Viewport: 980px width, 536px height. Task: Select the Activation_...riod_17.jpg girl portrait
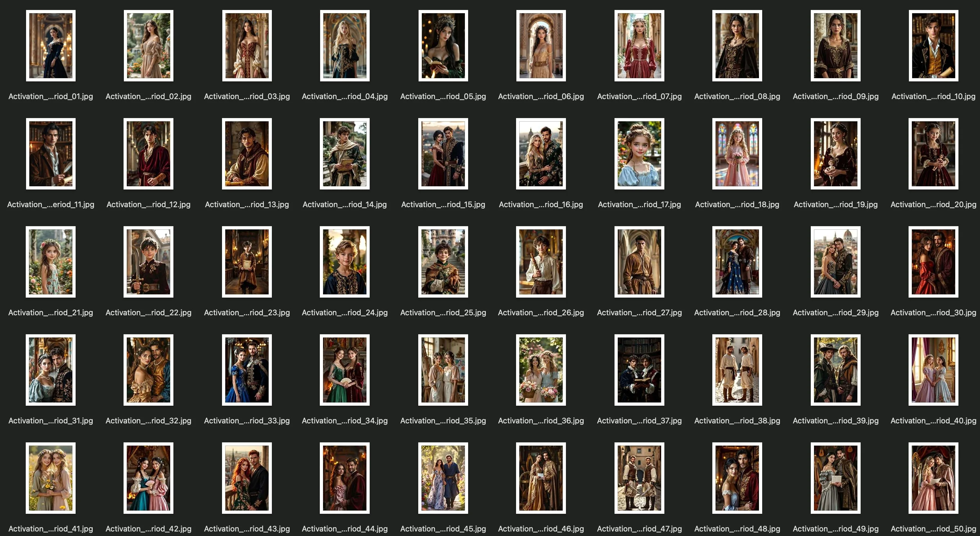[x=639, y=154]
